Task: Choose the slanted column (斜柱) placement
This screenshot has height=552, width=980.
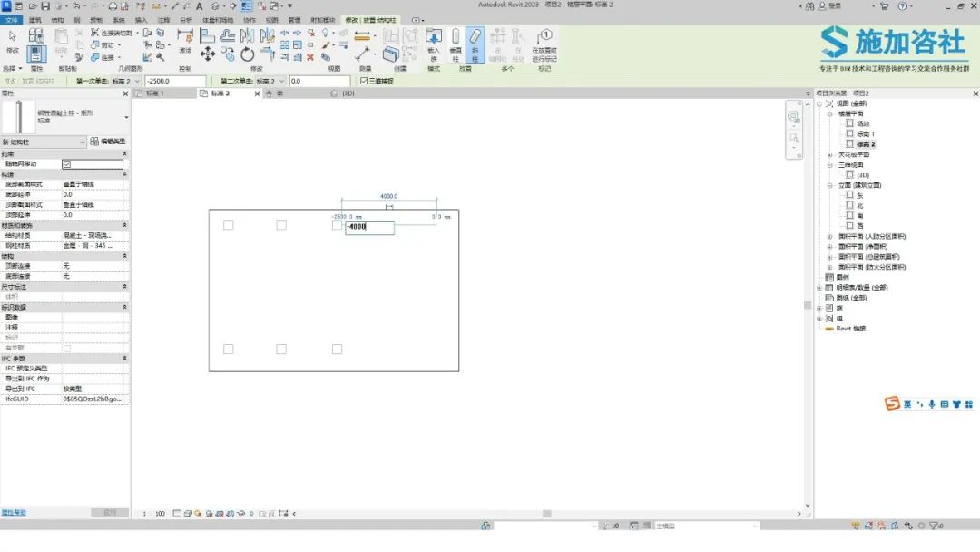Action: (x=475, y=44)
